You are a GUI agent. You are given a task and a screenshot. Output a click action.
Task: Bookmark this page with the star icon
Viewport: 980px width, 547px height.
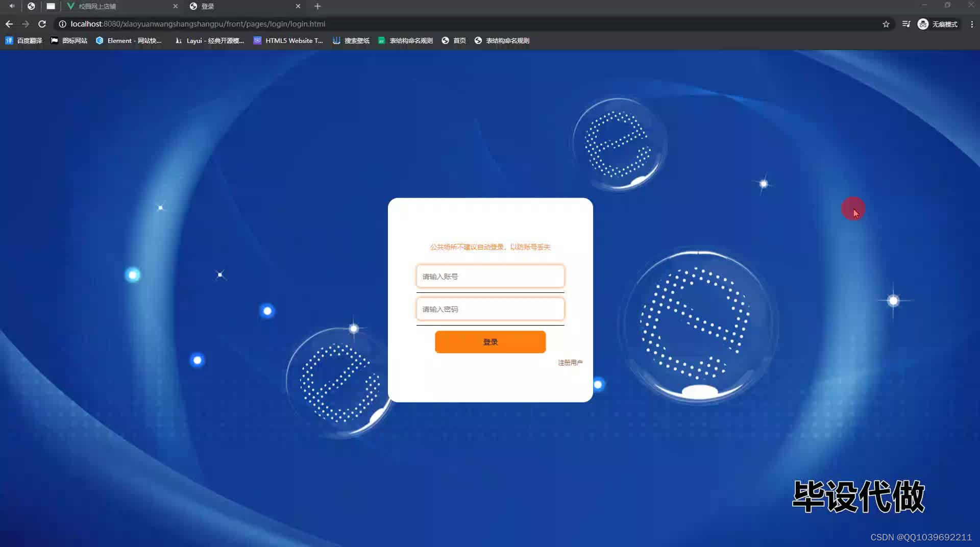click(886, 24)
